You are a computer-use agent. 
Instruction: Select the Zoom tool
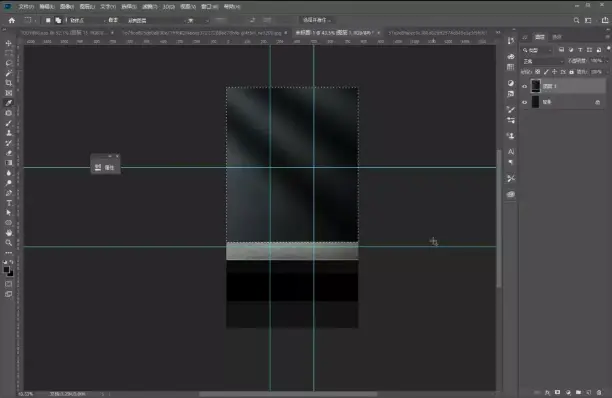click(x=9, y=243)
